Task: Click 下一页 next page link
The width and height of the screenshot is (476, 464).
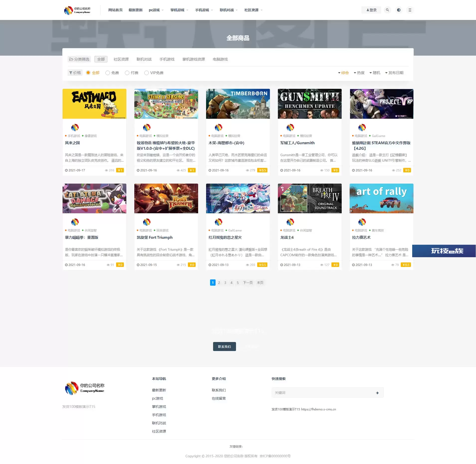Action: [x=248, y=283]
